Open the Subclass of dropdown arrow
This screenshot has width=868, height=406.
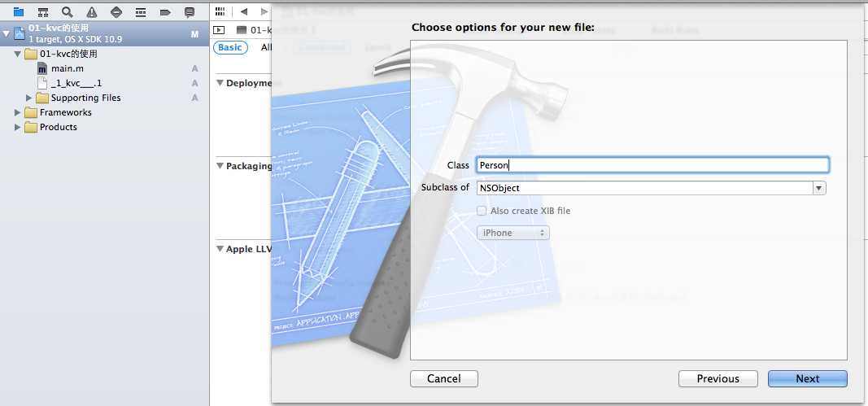click(x=819, y=188)
